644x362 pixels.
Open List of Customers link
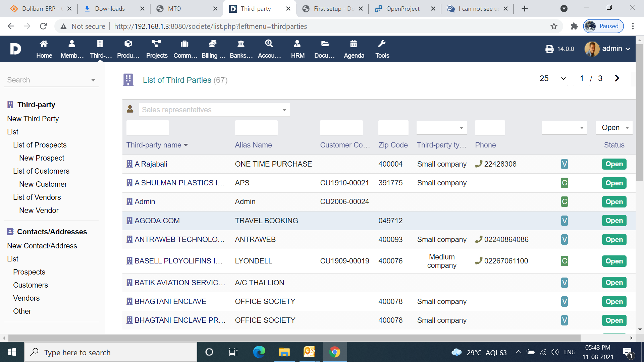(41, 171)
